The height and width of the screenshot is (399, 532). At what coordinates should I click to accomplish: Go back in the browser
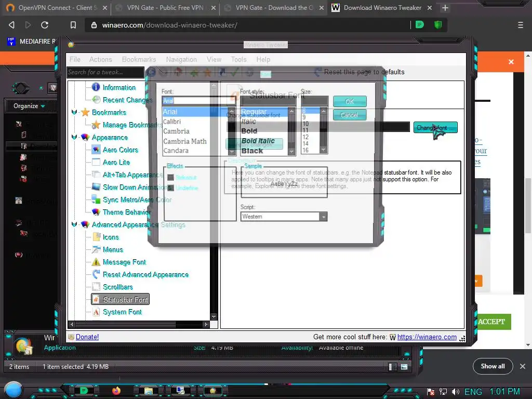pos(11,25)
